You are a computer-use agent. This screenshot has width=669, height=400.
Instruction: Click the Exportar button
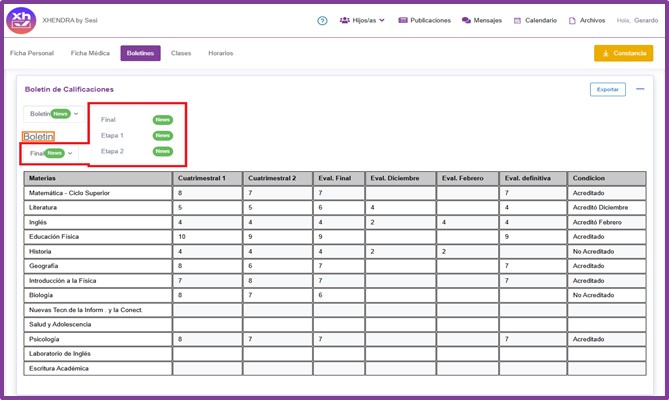607,89
